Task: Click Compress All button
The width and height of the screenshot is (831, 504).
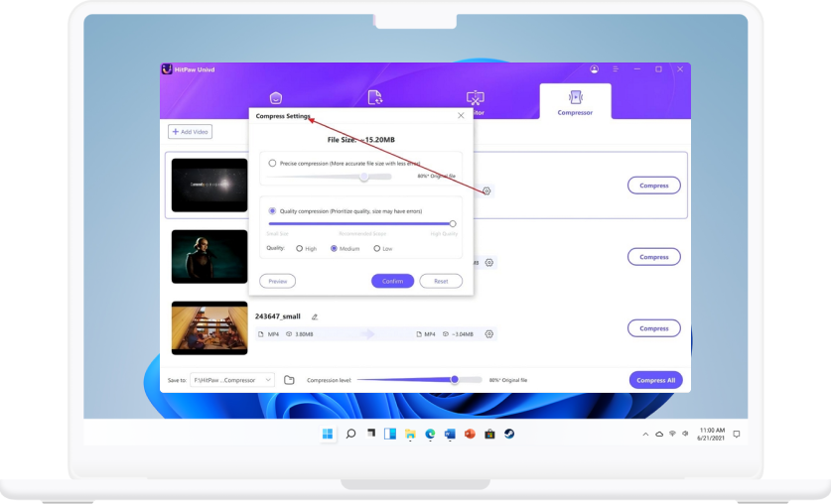Action: coord(655,380)
